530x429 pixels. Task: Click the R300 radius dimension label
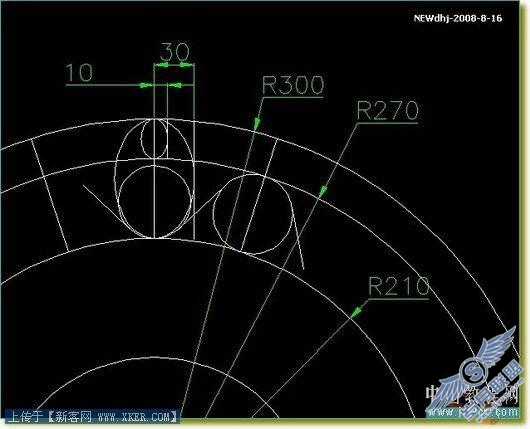[293, 85]
